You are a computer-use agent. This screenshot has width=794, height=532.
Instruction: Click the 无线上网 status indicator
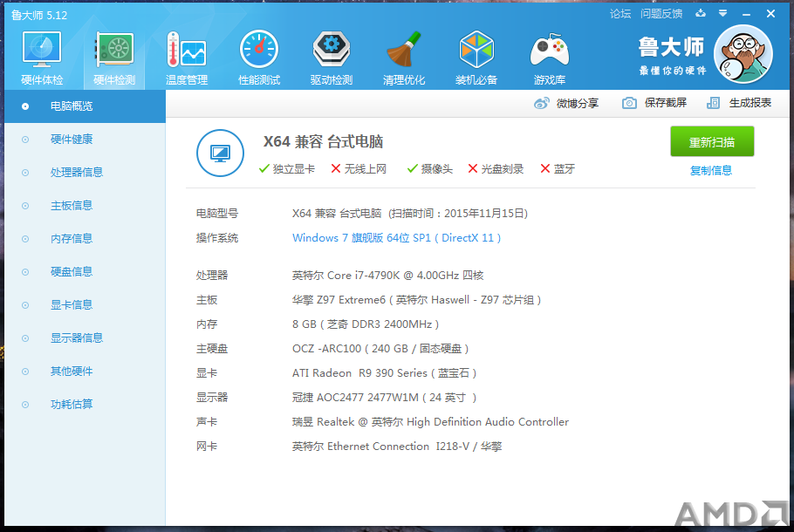pos(359,169)
